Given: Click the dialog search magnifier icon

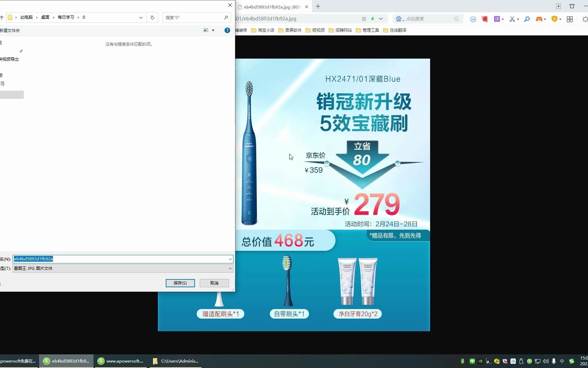Looking at the screenshot, I should point(226,17).
